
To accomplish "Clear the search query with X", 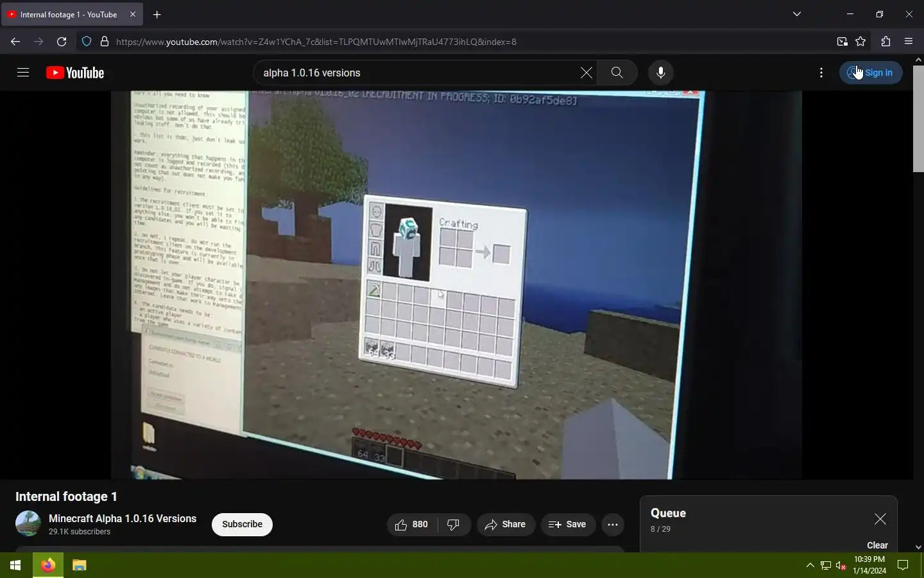I will (586, 73).
